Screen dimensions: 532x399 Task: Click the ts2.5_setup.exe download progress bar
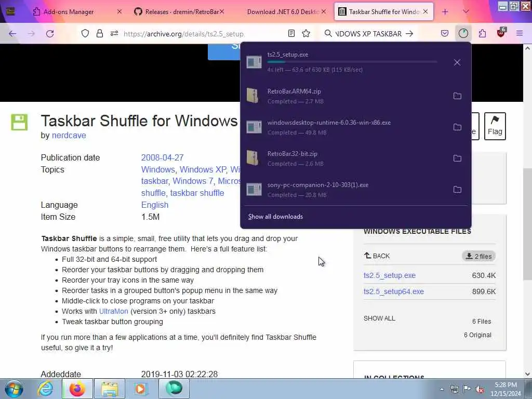click(352, 62)
